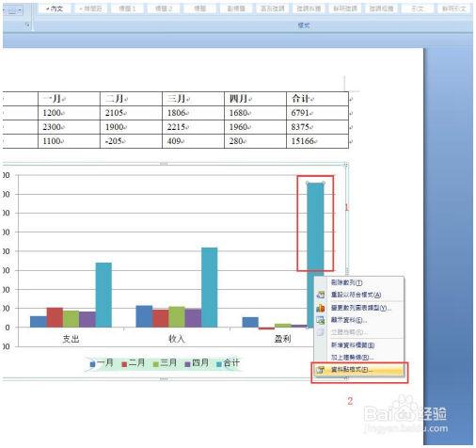Image resolution: width=476 pixels, height=448 pixels.
Task: Apply the 標題 2 style
Action: [x=164, y=8]
